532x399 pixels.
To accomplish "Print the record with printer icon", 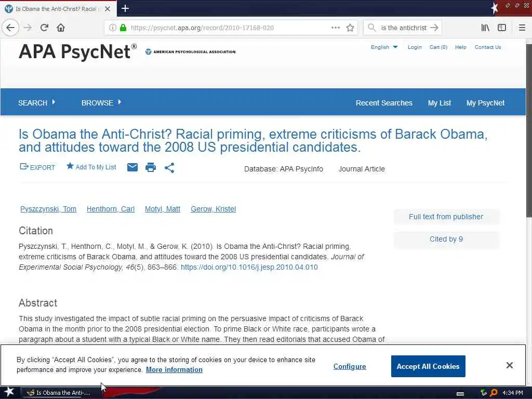I will point(151,167).
